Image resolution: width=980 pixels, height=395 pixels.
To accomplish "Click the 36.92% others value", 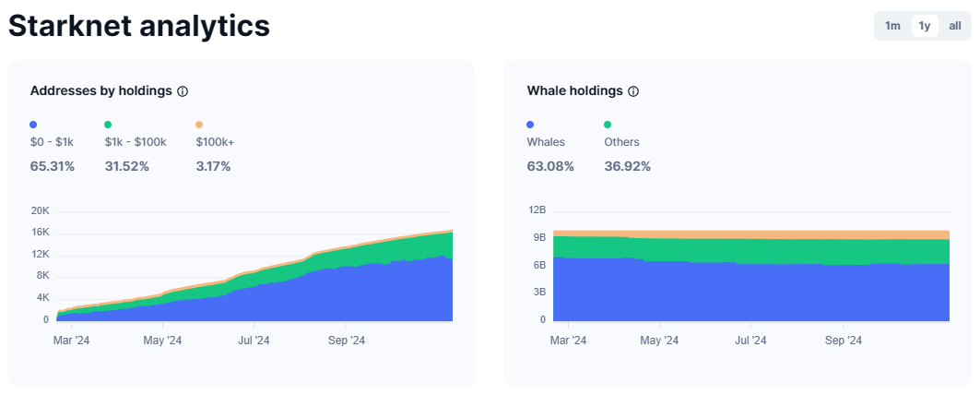I will tap(628, 166).
